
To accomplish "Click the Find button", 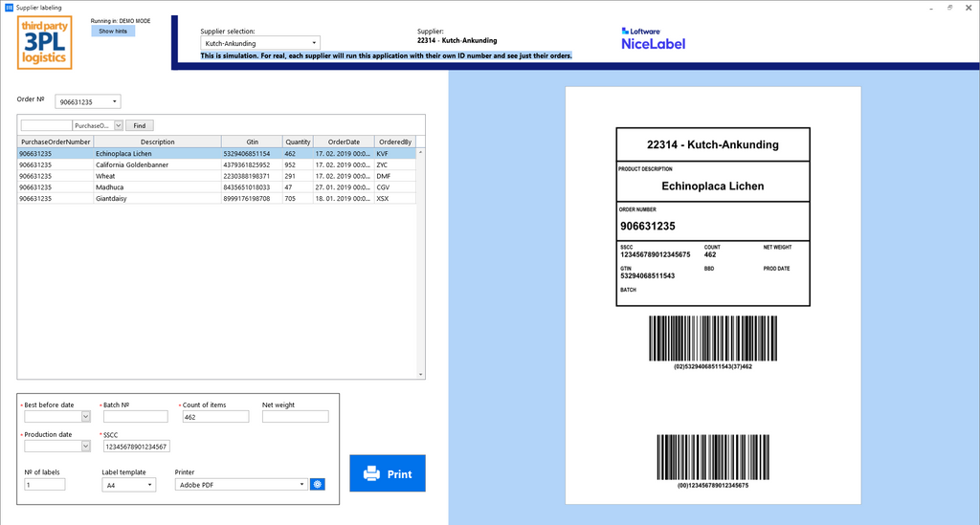I will tap(140, 125).
